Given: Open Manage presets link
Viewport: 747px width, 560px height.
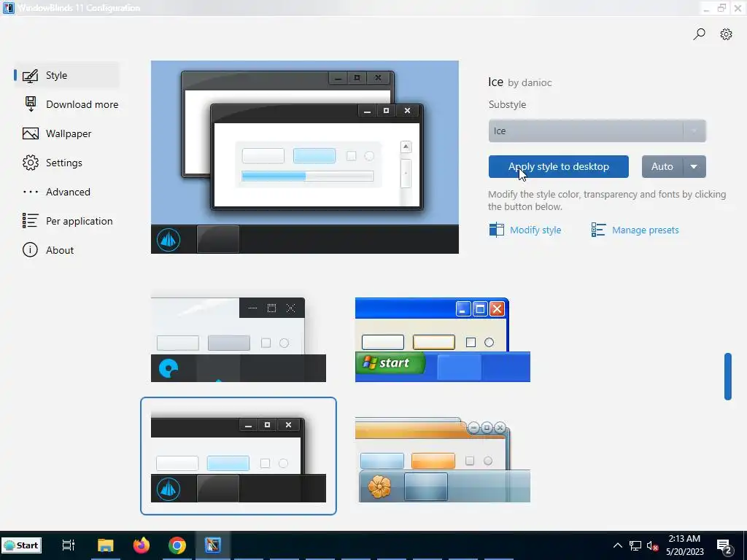Looking at the screenshot, I should 646,230.
